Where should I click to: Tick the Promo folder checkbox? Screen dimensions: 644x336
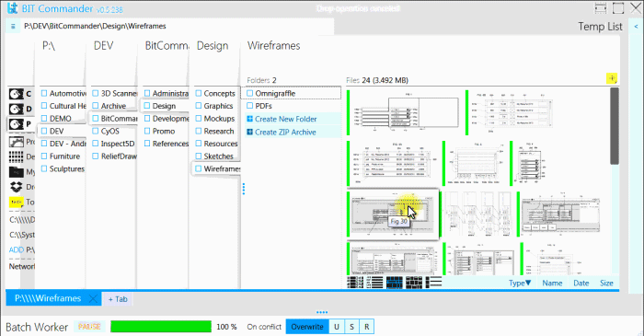[x=147, y=131]
